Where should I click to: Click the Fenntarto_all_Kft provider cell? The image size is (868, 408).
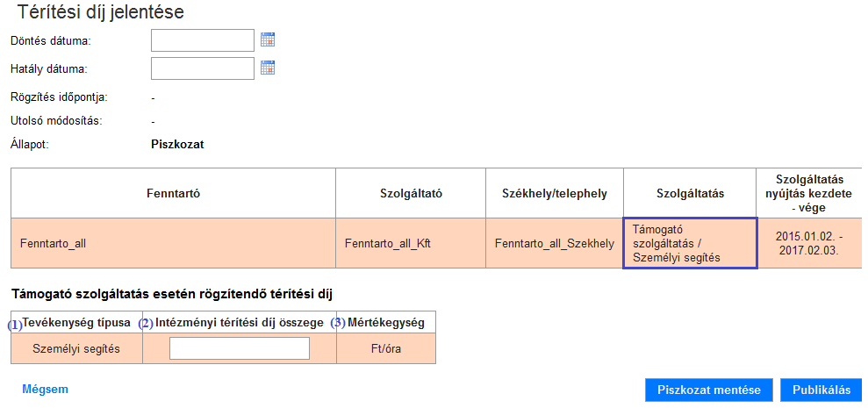(411, 243)
